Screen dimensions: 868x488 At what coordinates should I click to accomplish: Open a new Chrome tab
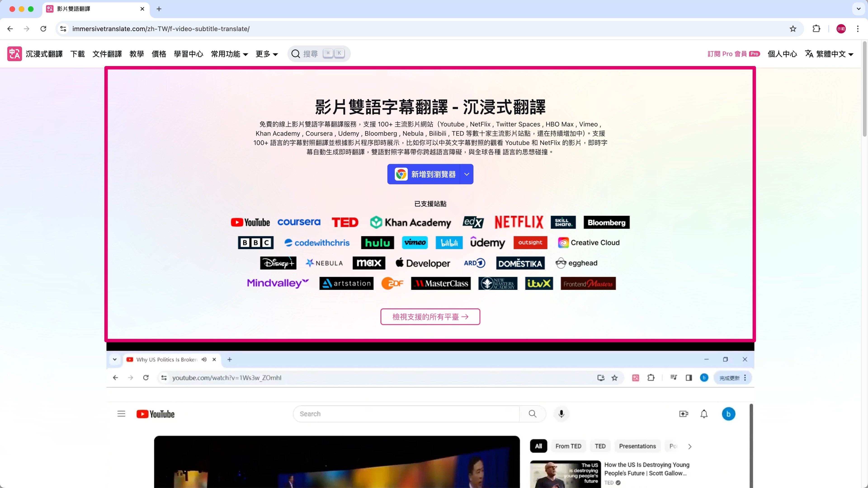click(x=159, y=9)
